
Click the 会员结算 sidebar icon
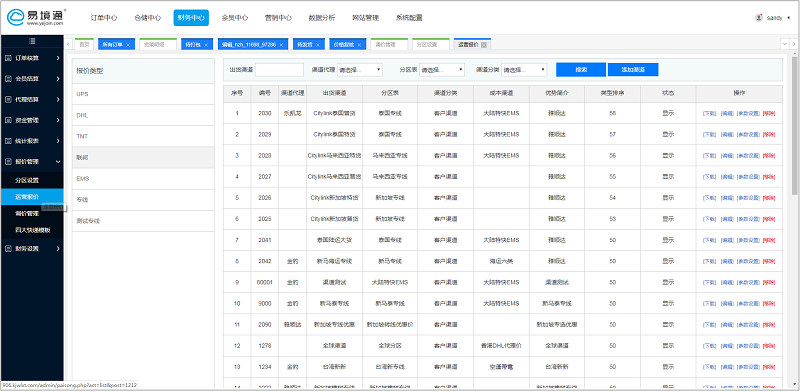point(8,79)
